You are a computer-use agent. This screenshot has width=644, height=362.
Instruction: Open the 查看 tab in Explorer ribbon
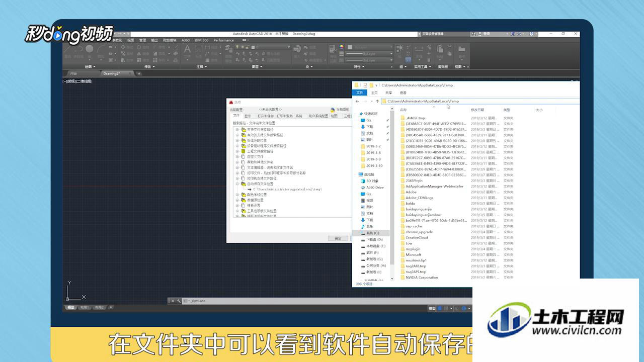coord(403,93)
